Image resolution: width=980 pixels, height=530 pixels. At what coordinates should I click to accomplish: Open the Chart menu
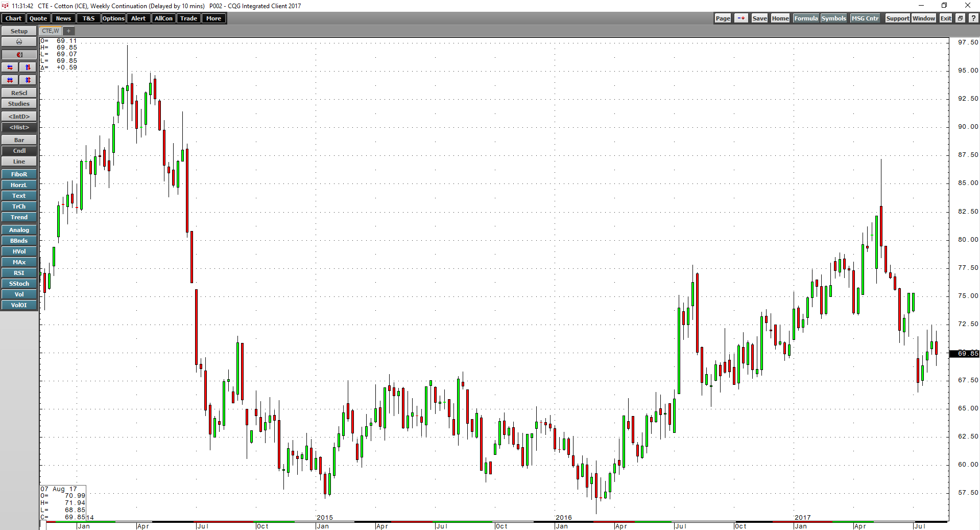(x=13, y=18)
